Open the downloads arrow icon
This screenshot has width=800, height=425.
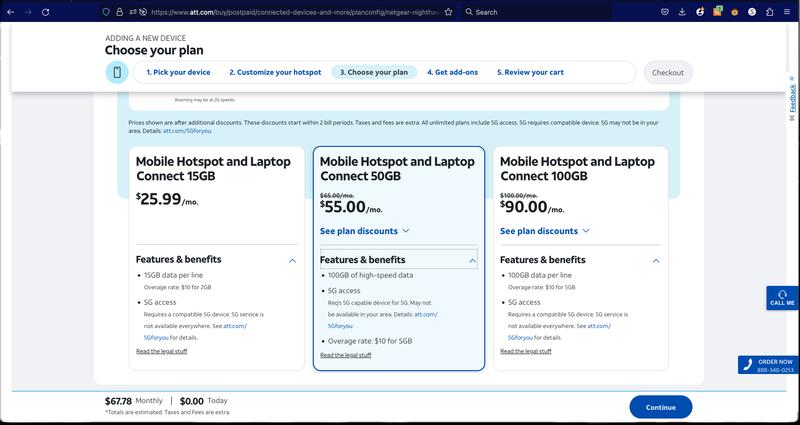pos(682,12)
